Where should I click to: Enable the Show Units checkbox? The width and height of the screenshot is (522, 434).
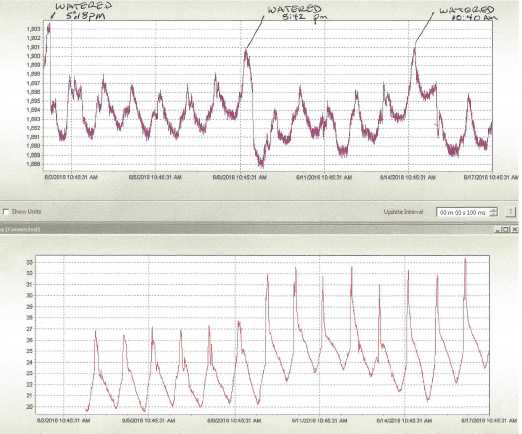click(x=5, y=212)
